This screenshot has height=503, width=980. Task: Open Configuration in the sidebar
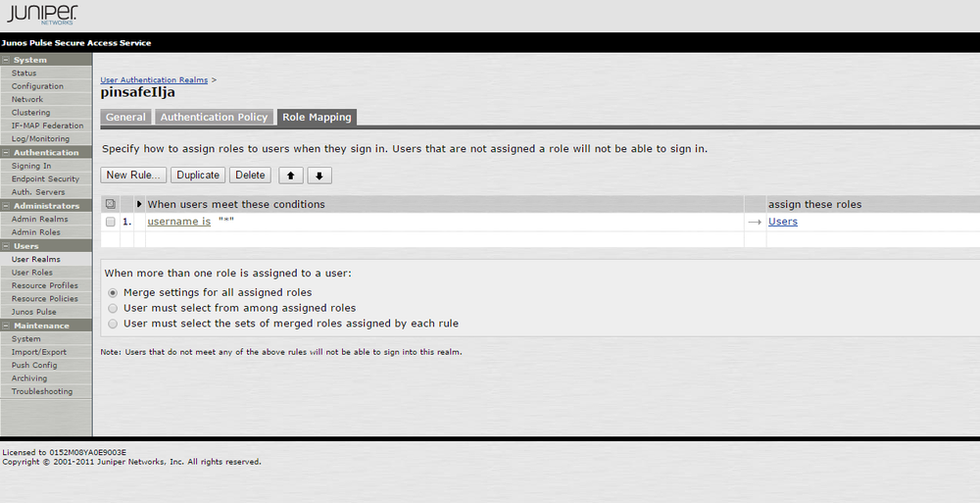pos(37,86)
